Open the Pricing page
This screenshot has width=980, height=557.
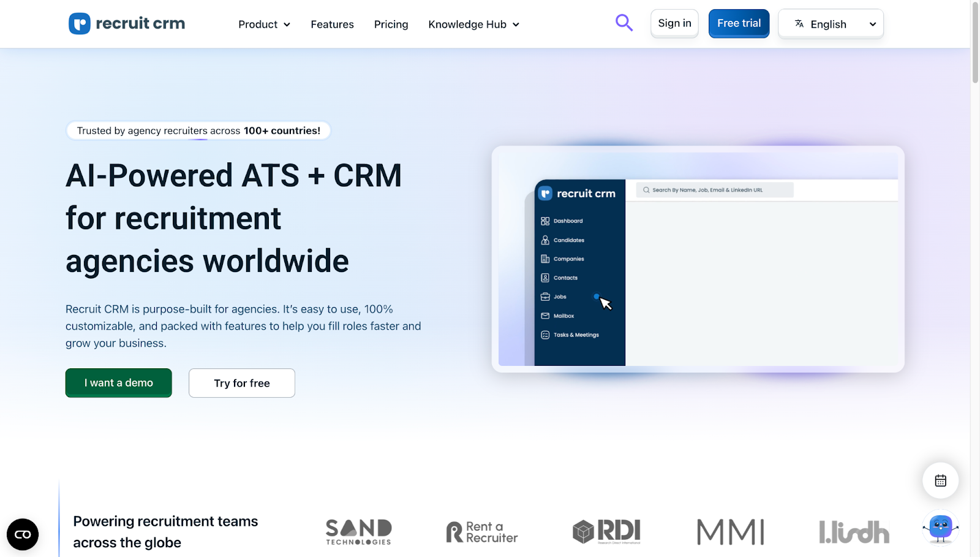click(391, 25)
